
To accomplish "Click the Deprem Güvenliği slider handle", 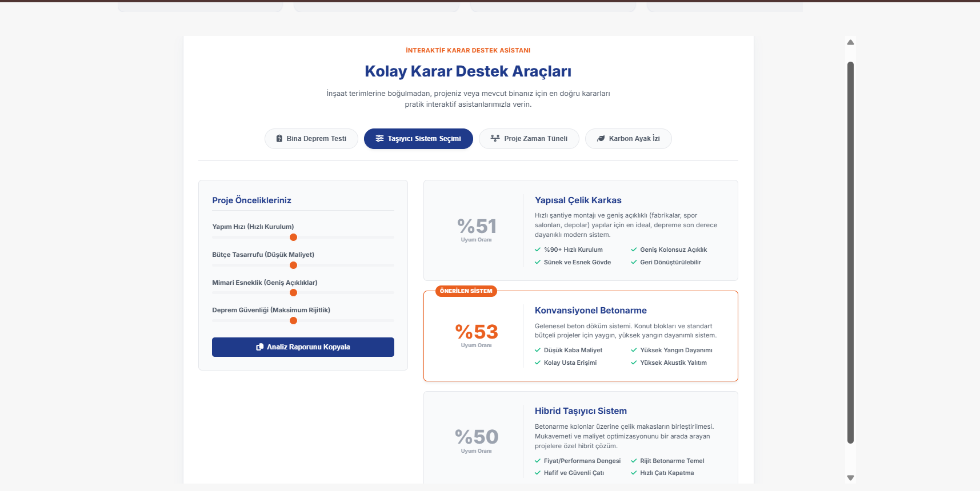I will pos(293,321).
